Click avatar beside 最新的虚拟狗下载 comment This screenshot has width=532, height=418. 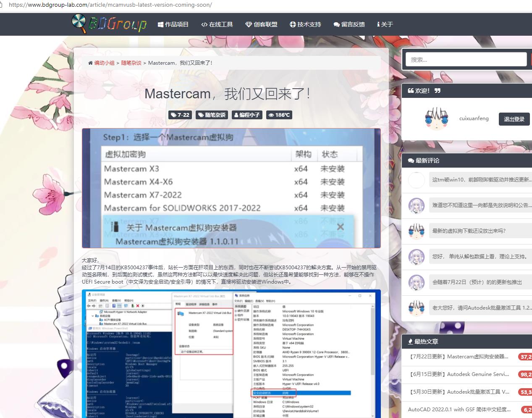(417, 231)
